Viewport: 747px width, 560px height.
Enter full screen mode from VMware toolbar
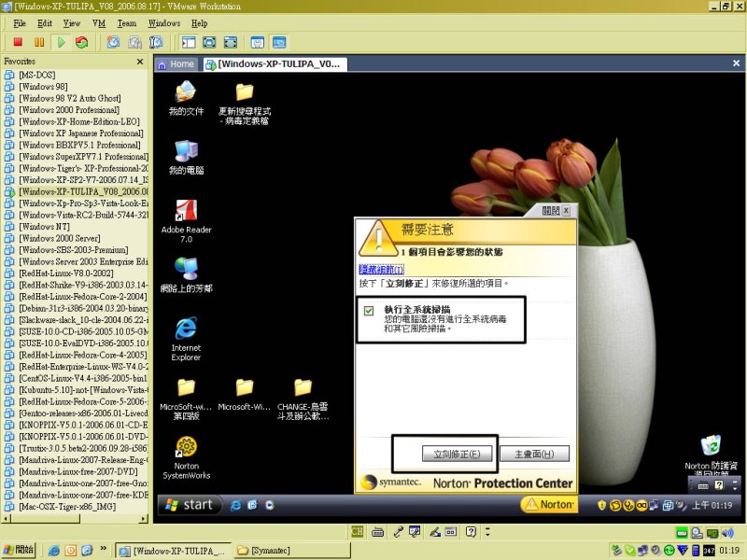(209, 42)
